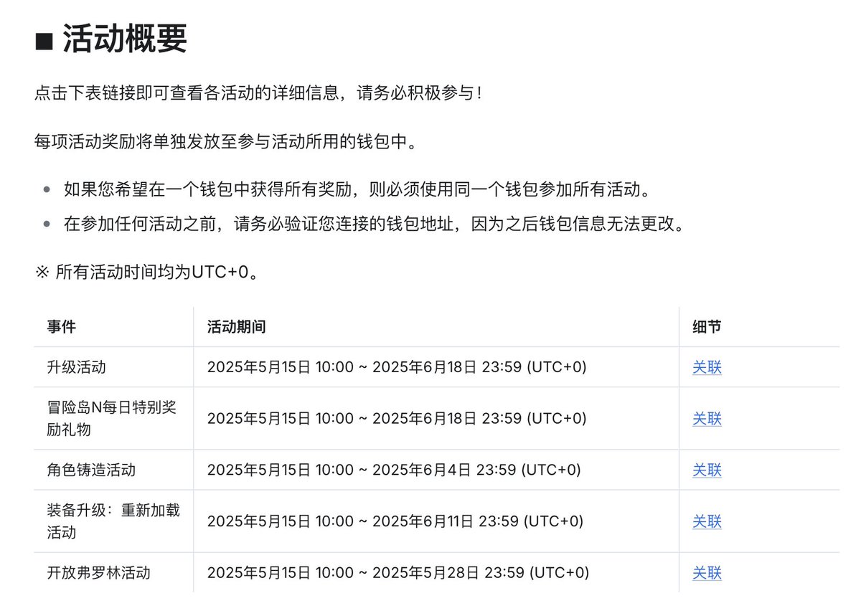
Task: Click the date range for 冒险岛N每日特别奖励礼物
Action: pyautogui.click(x=397, y=419)
